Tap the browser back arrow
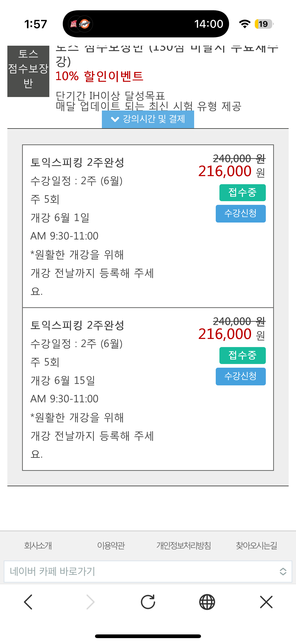The height and width of the screenshot is (644, 296). click(28, 602)
